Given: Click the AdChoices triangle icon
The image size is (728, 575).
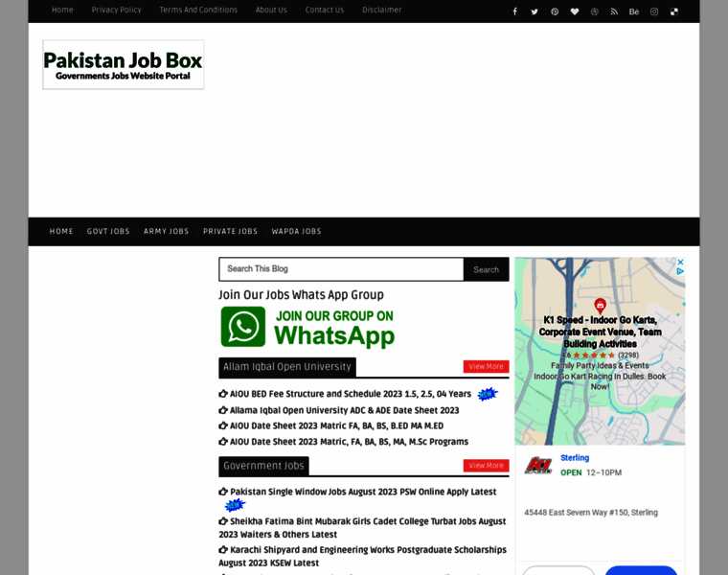Looking at the screenshot, I should click(x=680, y=271).
